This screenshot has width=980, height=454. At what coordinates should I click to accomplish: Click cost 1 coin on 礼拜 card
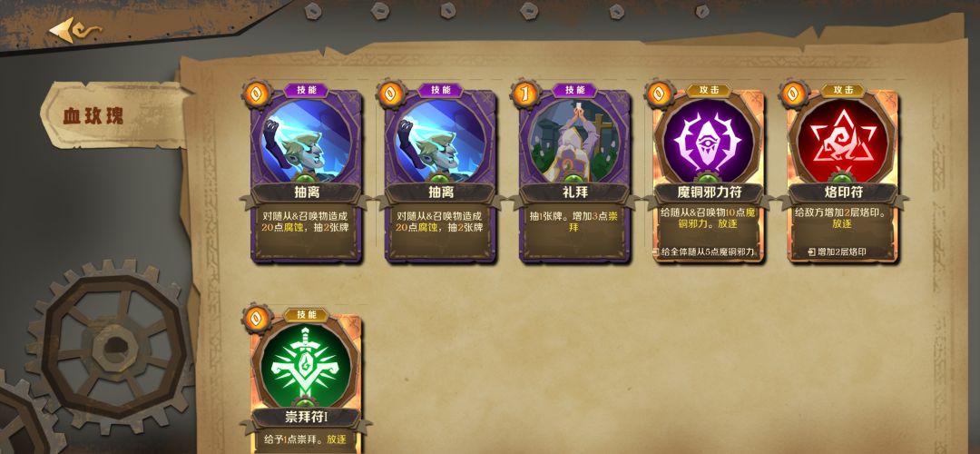525,94
